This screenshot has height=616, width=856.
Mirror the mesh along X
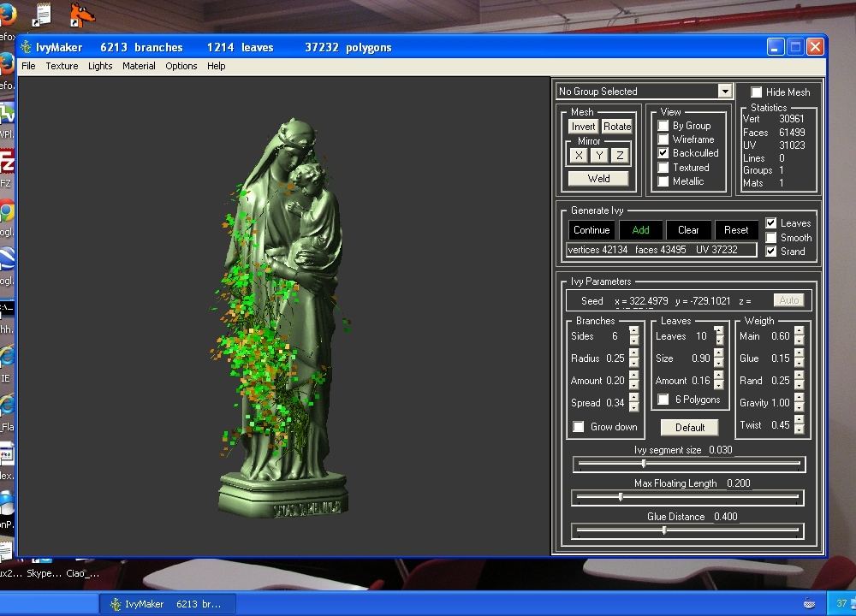pos(579,156)
